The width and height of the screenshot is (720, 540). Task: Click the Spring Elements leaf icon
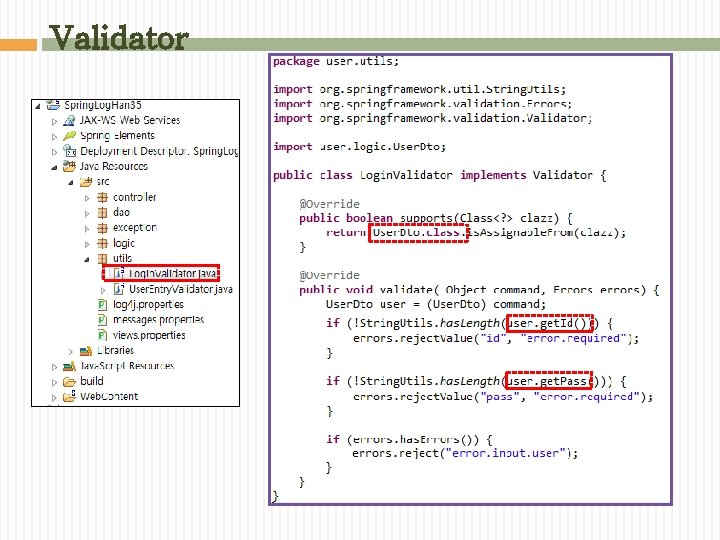69,135
